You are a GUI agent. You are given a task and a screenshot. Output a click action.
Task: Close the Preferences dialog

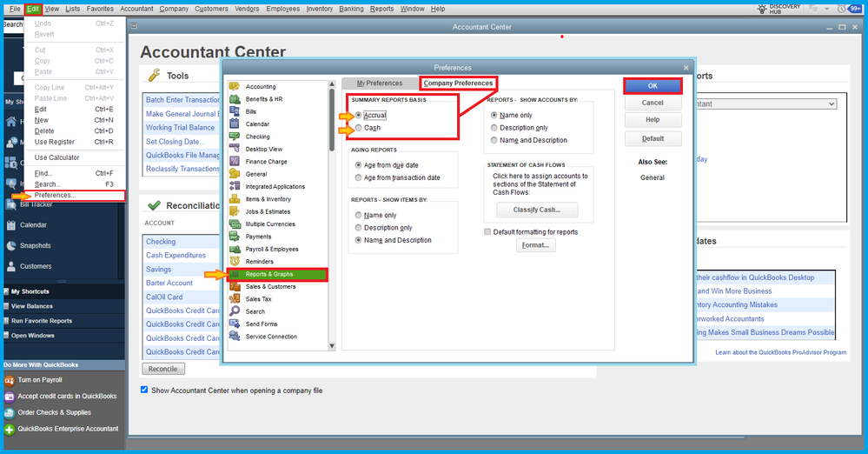tap(686, 68)
